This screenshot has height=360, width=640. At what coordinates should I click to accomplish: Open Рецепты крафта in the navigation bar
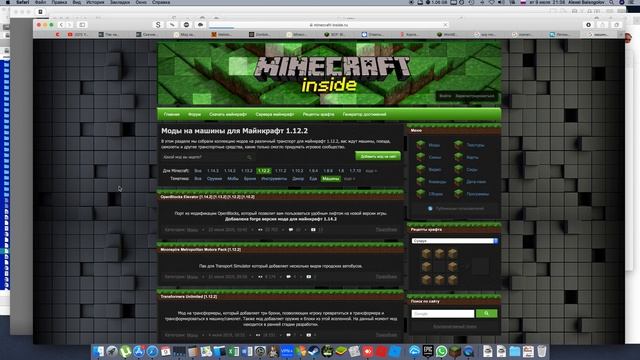point(318,114)
